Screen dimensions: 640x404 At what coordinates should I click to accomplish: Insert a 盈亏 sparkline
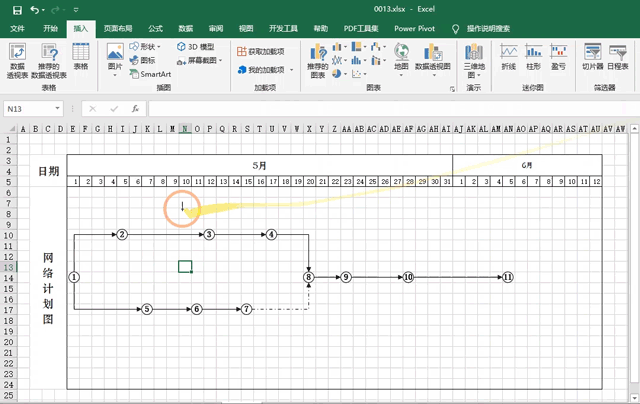(x=558, y=56)
